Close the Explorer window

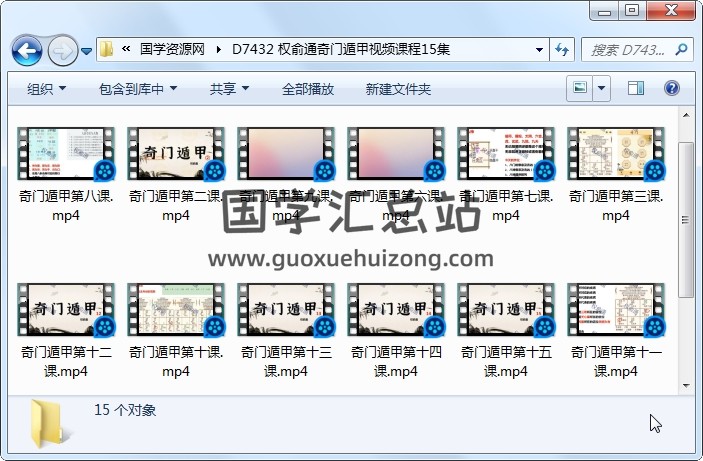(x=671, y=11)
